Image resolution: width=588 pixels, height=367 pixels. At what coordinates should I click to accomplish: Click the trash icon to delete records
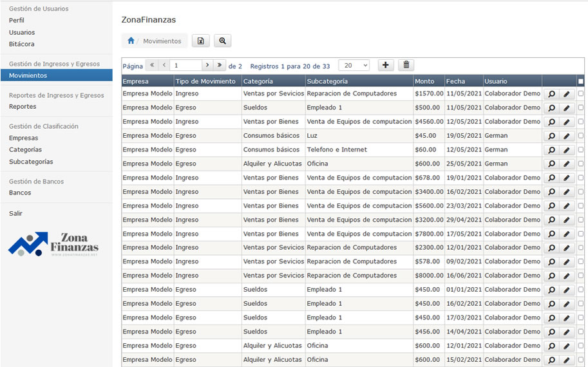[x=406, y=65]
